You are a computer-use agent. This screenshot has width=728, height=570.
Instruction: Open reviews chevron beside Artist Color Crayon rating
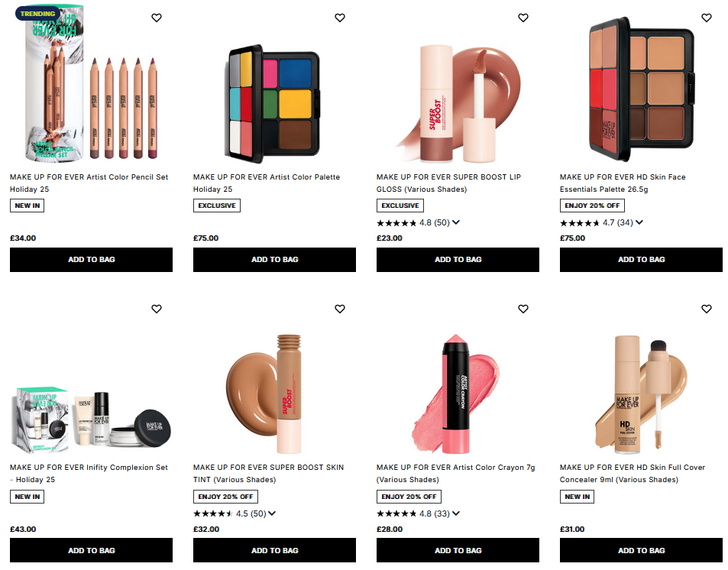point(455,513)
